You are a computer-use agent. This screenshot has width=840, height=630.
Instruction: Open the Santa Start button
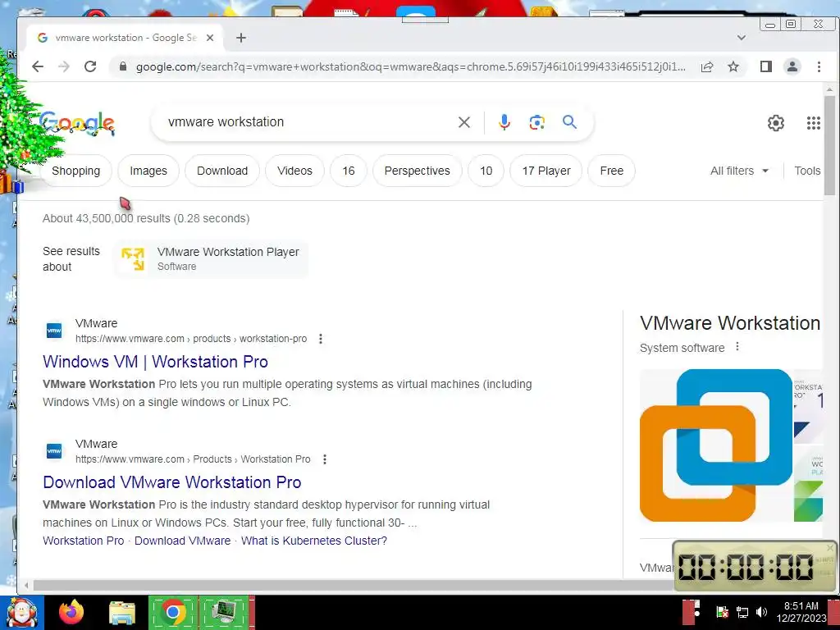(x=21, y=613)
